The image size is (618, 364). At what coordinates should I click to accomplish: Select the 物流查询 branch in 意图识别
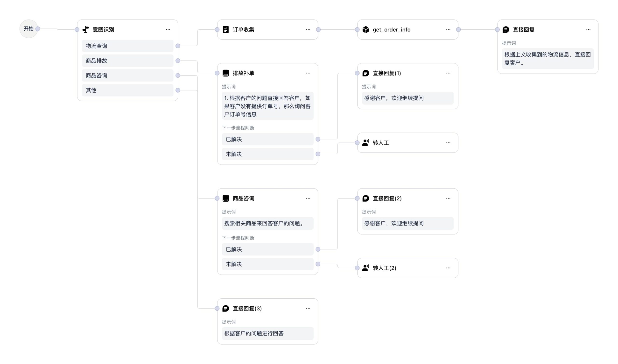click(127, 46)
